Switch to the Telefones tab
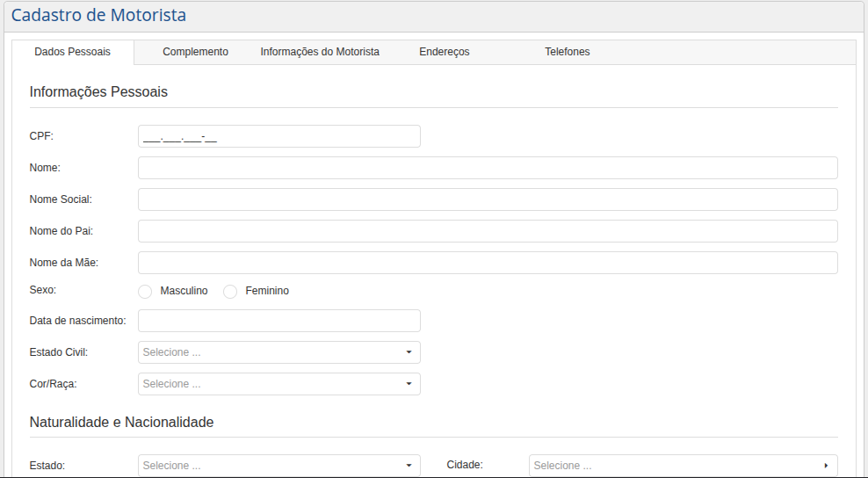The height and width of the screenshot is (478, 868). (x=567, y=52)
